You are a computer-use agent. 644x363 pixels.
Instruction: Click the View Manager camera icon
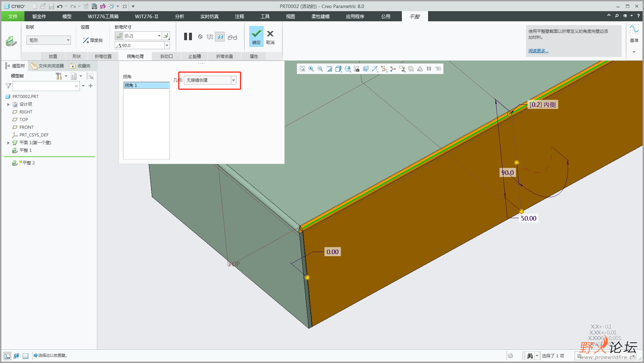[357, 69]
